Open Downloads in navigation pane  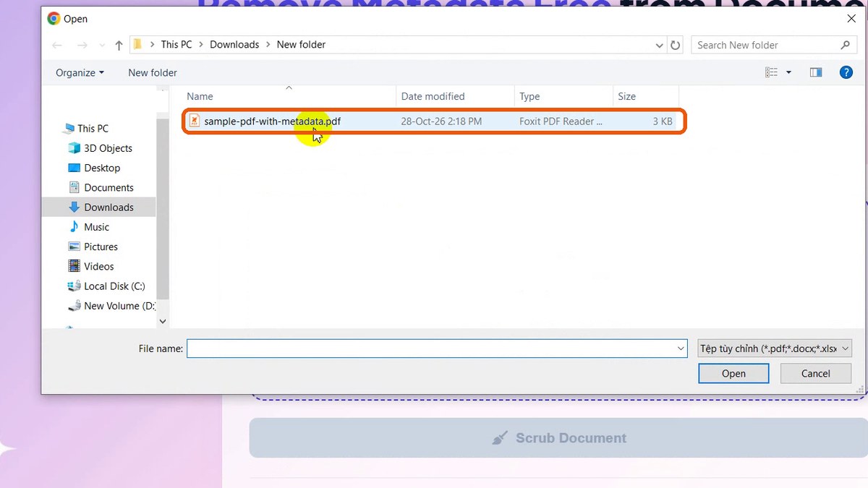pyautogui.click(x=109, y=207)
